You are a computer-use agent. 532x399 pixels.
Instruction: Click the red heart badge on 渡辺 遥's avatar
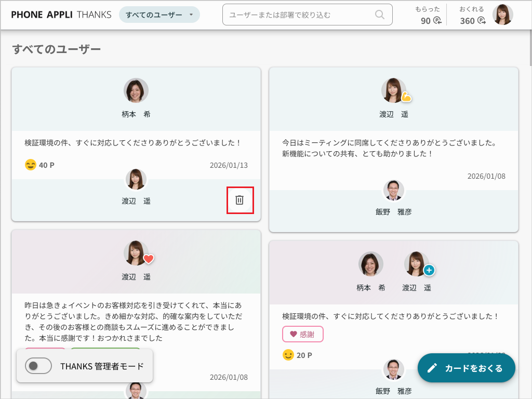point(149,259)
